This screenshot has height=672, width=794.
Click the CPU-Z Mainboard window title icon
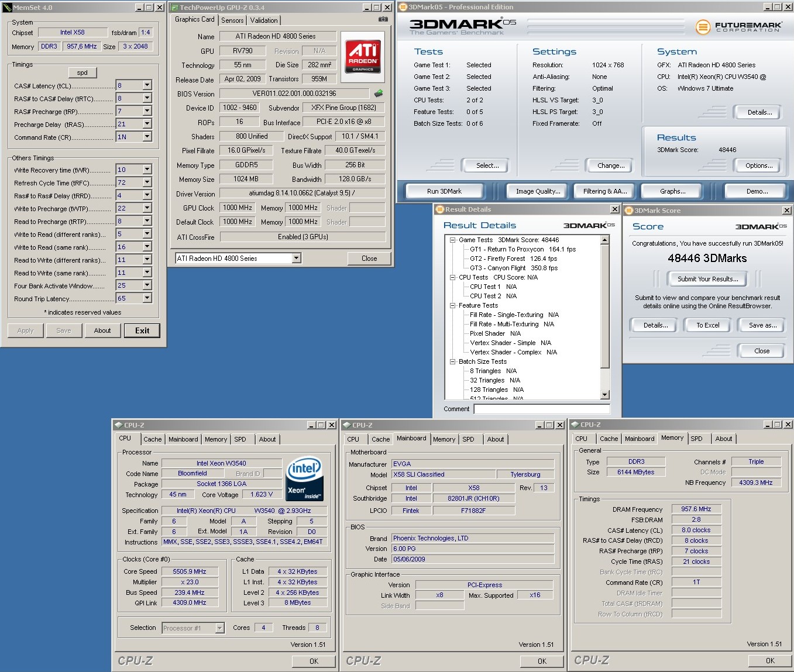347,425
